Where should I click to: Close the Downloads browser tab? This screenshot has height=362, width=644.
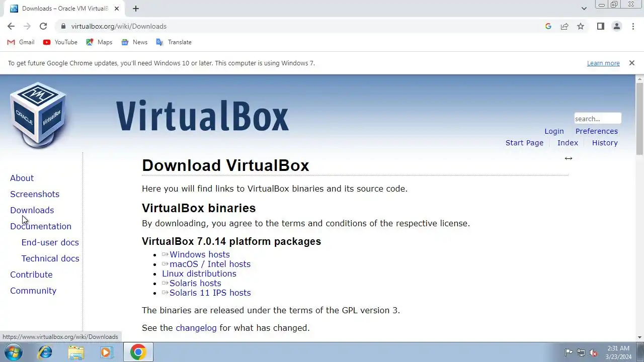pos(117,9)
